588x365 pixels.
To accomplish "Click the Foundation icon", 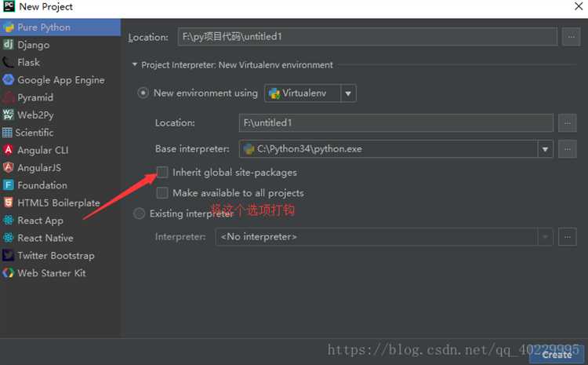I will coord(9,185).
